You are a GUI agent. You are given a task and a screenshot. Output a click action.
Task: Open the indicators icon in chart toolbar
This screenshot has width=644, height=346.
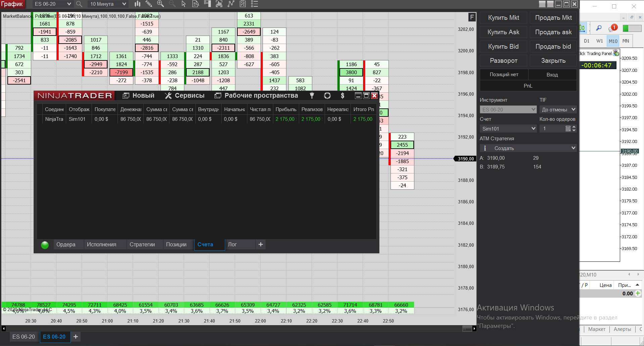[219, 4]
